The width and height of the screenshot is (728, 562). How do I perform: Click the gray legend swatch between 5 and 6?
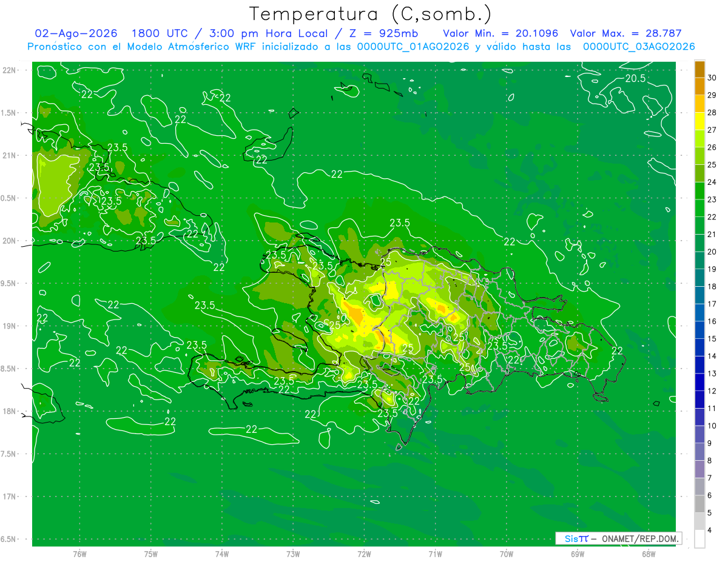tap(699, 504)
